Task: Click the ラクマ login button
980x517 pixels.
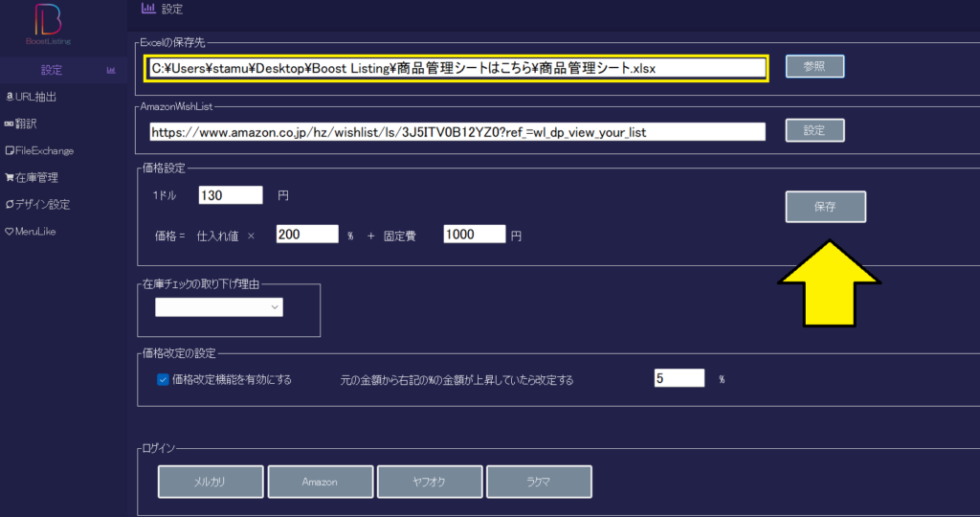Action: click(539, 483)
